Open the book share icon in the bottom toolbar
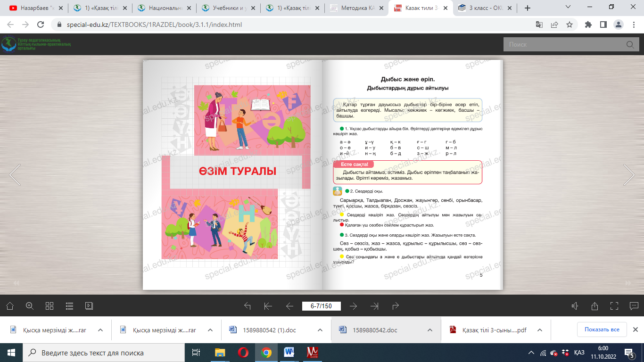This screenshot has height=362, width=644. [x=594, y=306]
